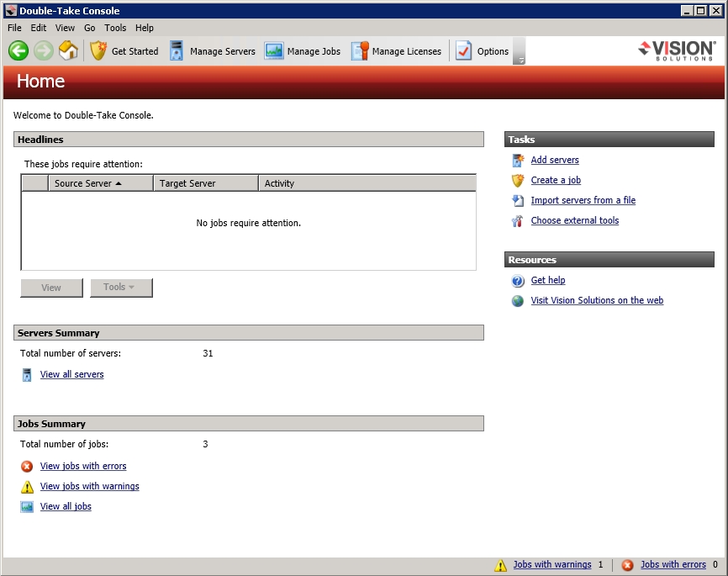The image size is (728, 576).
Task: Click the status bar warning triangle icon
Action: [500, 565]
